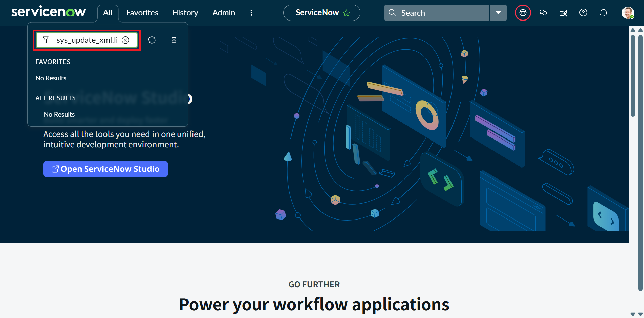
Task: Open the notifications bell
Action: (x=603, y=13)
